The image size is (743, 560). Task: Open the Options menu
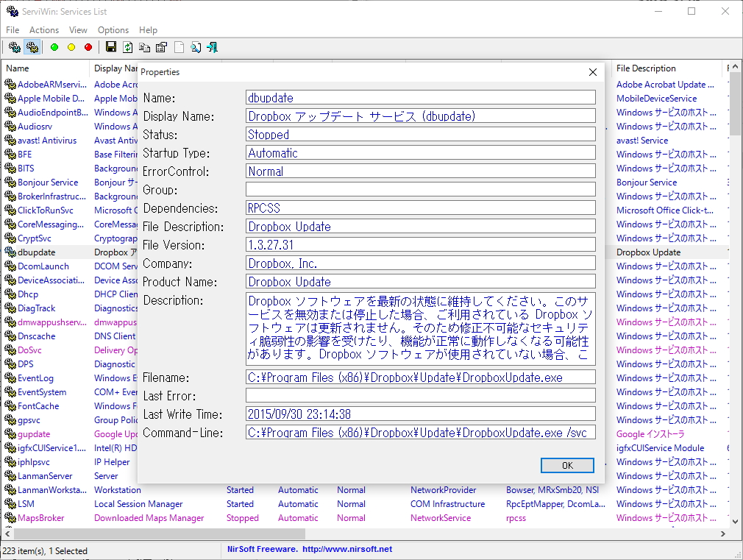point(113,30)
